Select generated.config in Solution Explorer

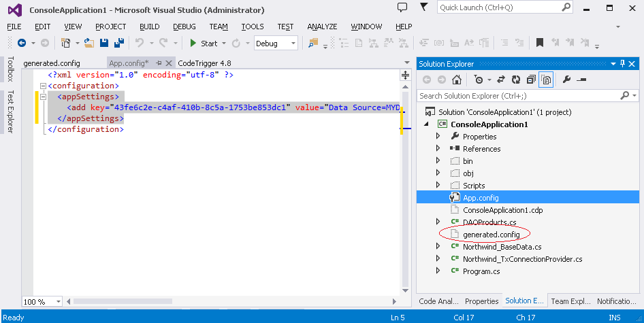coord(491,235)
